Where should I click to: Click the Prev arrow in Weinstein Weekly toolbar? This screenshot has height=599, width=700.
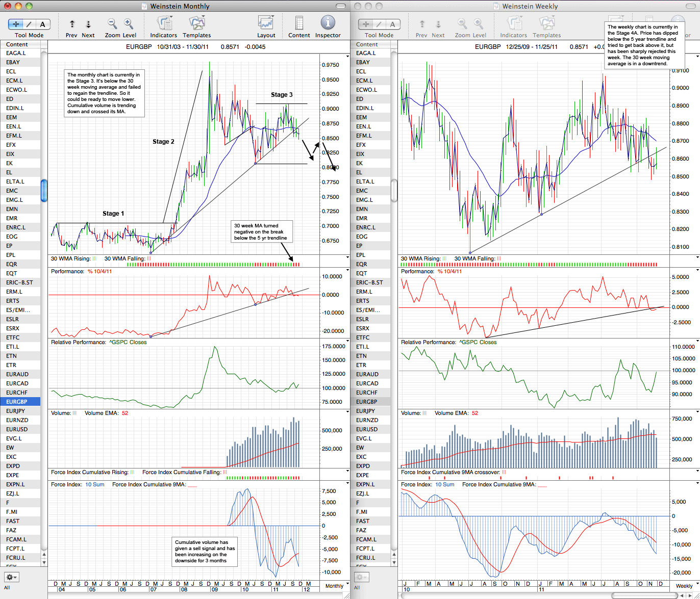pos(422,24)
